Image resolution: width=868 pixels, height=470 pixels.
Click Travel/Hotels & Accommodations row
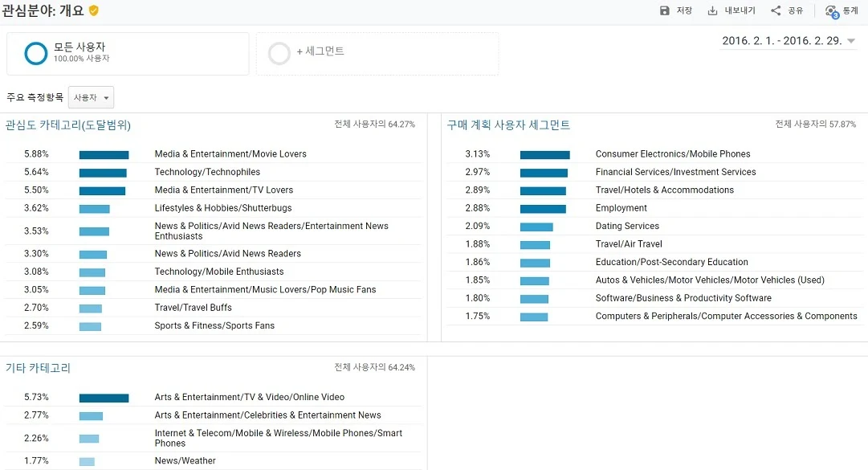tap(655, 190)
